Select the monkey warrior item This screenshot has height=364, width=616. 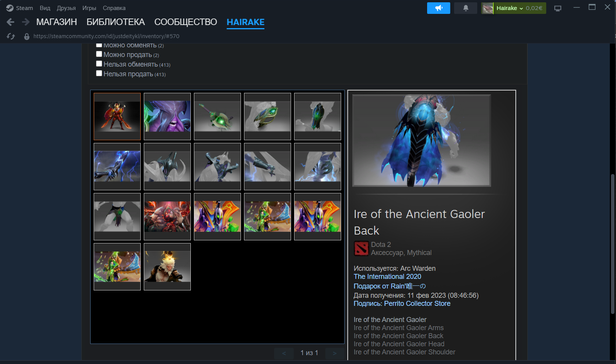click(x=167, y=267)
